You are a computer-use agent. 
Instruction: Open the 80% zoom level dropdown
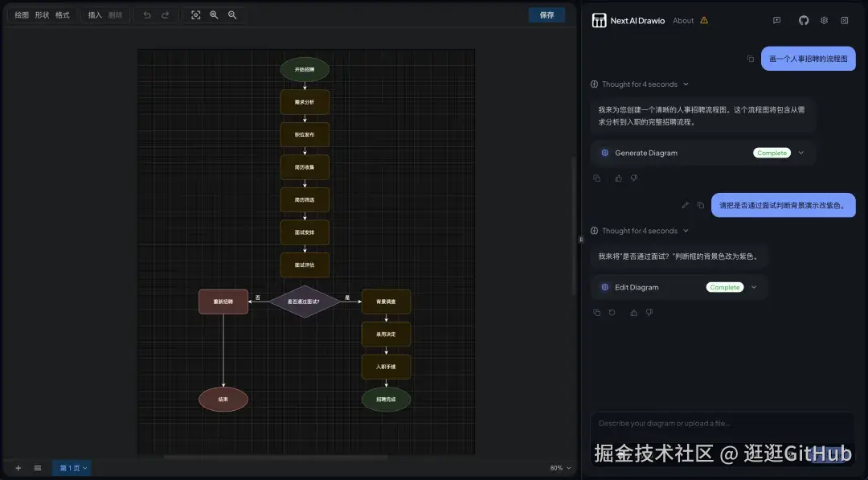(x=559, y=467)
